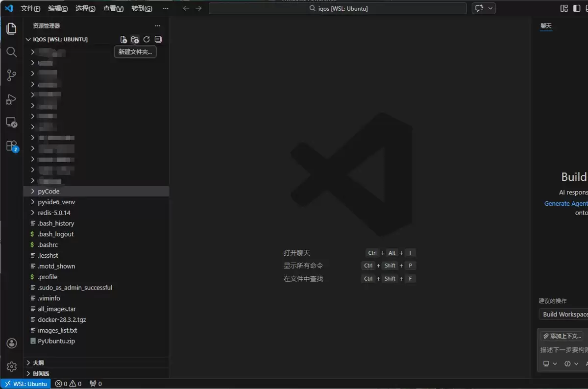This screenshot has width=588, height=389.
Task: Collapse all folders in explorer
Action: pyautogui.click(x=158, y=39)
